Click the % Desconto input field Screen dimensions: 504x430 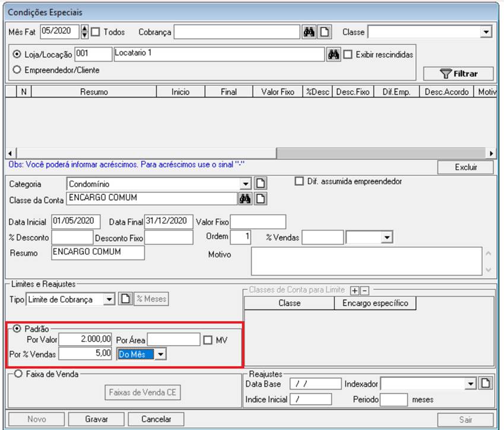point(72,238)
